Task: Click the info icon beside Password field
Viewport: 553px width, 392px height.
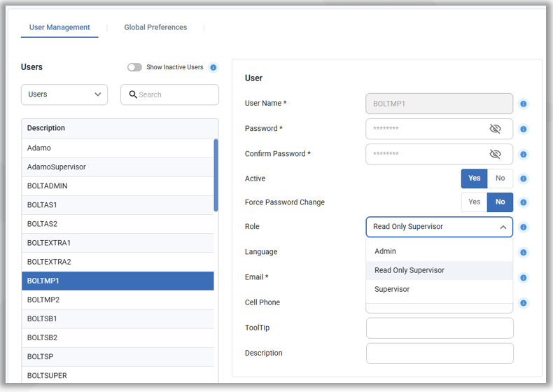Action: (524, 129)
